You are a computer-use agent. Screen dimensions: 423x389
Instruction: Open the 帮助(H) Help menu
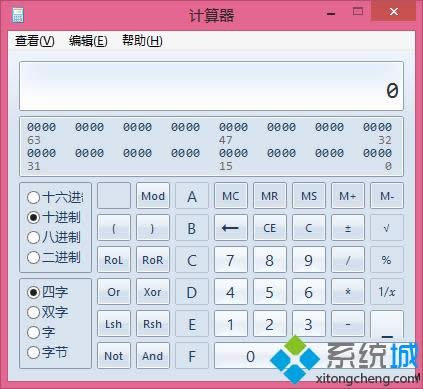(x=142, y=41)
